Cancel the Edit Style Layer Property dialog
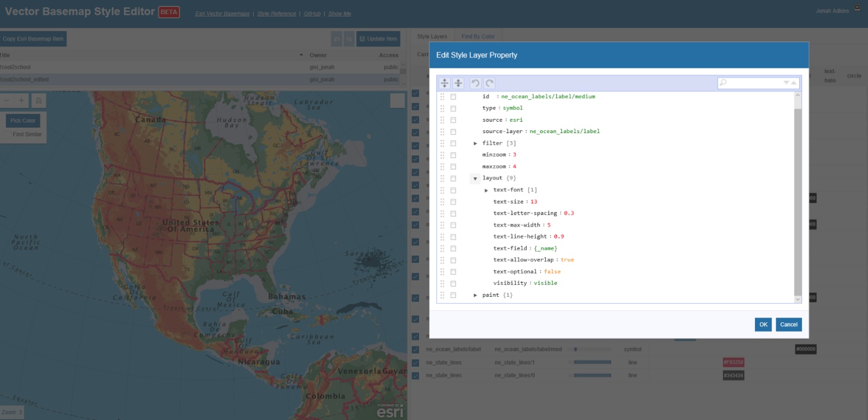The image size is (868, 420). [789, 324]
